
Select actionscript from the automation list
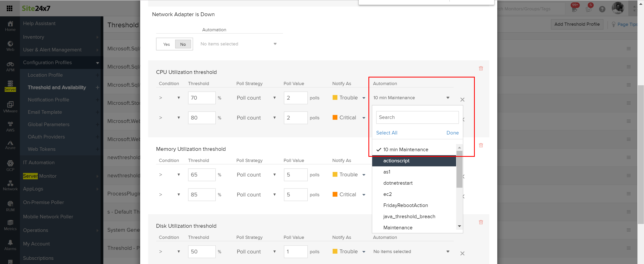tap(396, 161)
